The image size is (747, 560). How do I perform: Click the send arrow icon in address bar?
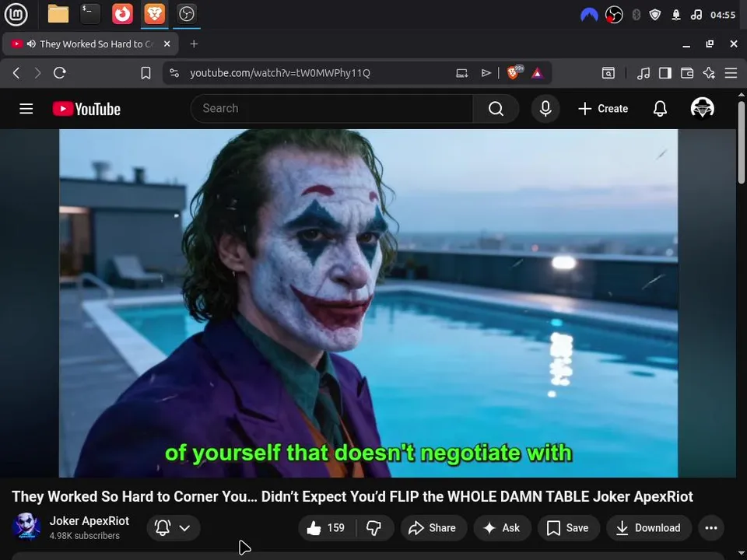coord(486,73)
